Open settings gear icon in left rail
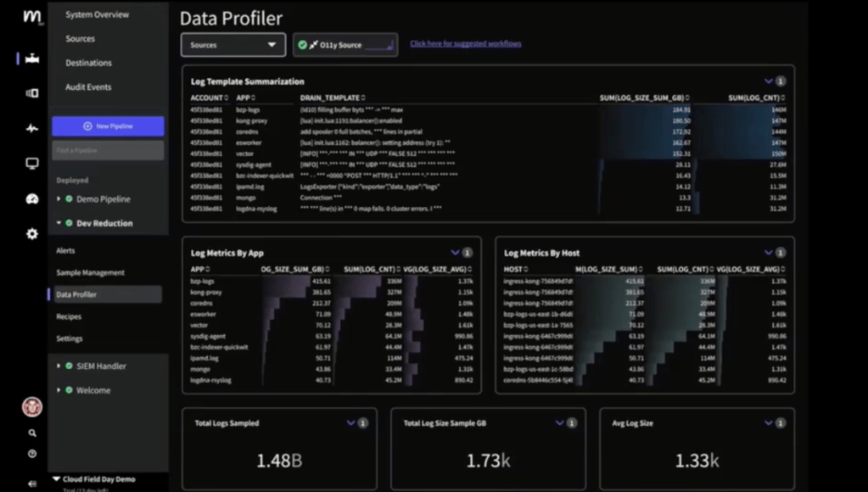868x492 pixels. [32, 234]
